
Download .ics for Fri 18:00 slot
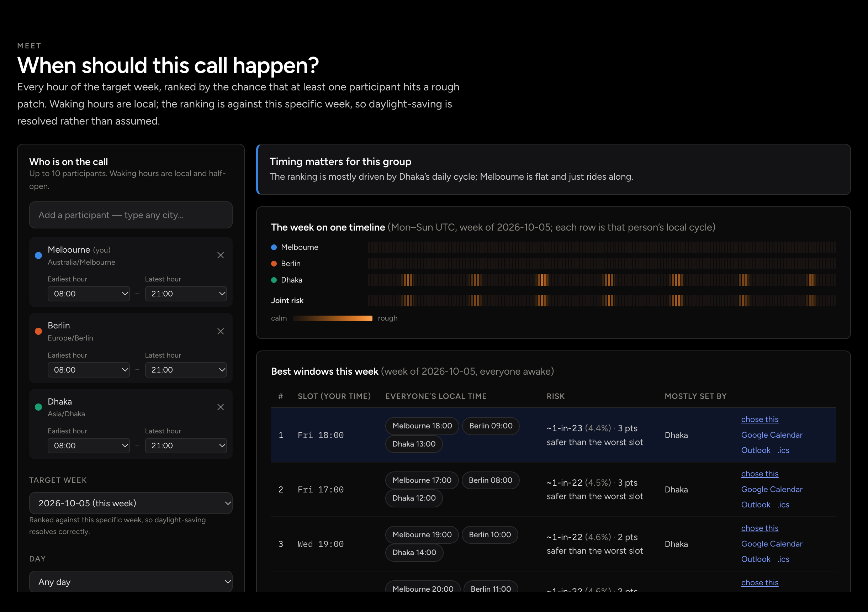click(783, 450)
